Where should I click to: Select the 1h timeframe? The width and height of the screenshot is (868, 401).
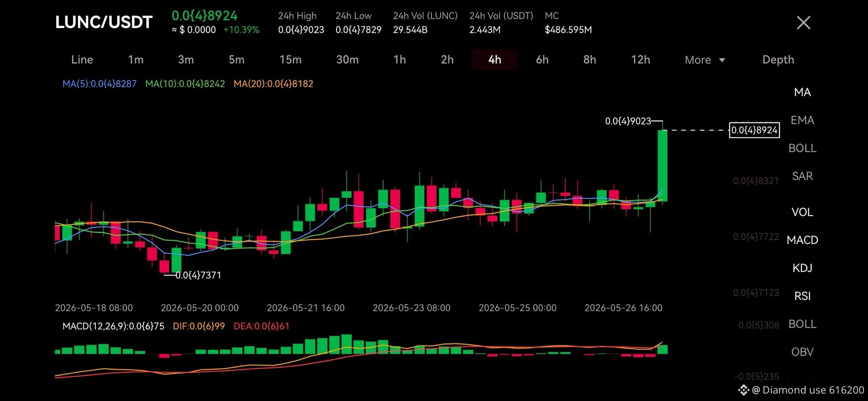pos(399,59)
